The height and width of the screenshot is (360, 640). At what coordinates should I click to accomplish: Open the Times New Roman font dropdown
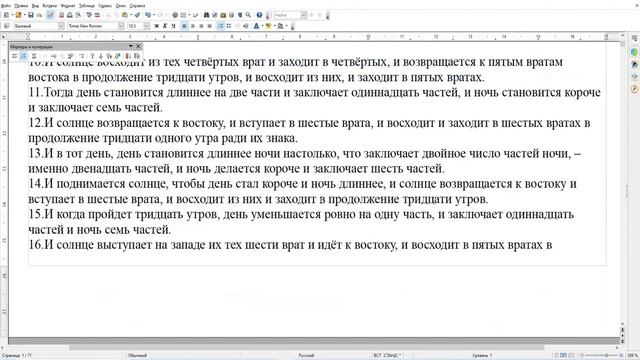[121, 26]
